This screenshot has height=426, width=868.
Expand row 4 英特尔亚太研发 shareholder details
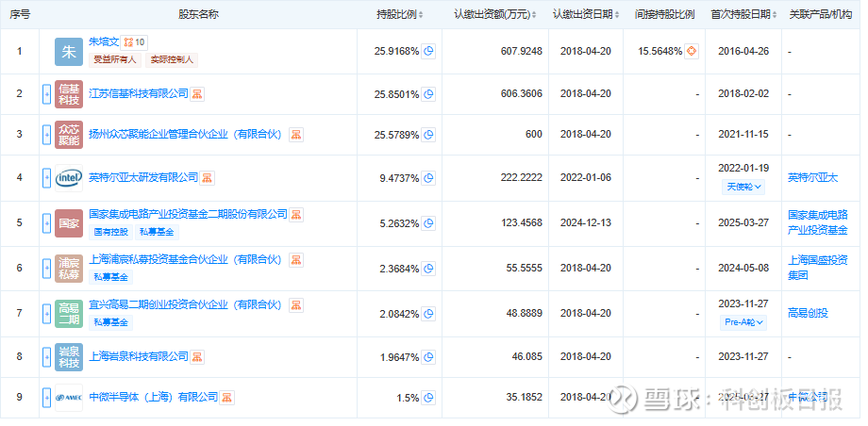pos(47,178)
